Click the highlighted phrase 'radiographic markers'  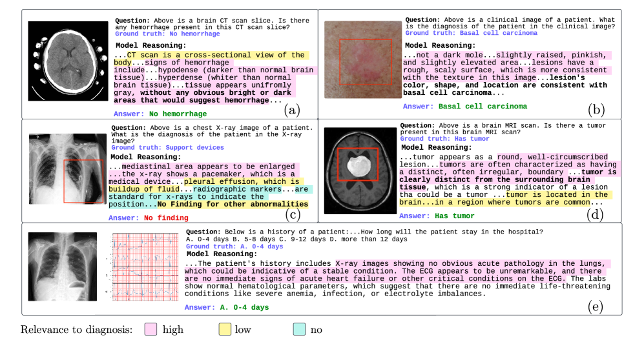pos(237,189)
